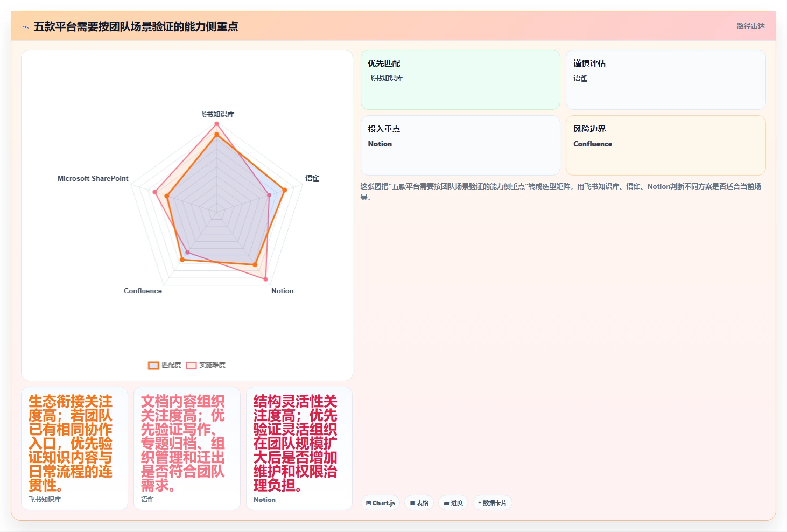Toggle the 实施难度 series in the chart legend
Viewport: 787px width, 532px height.
206,365
